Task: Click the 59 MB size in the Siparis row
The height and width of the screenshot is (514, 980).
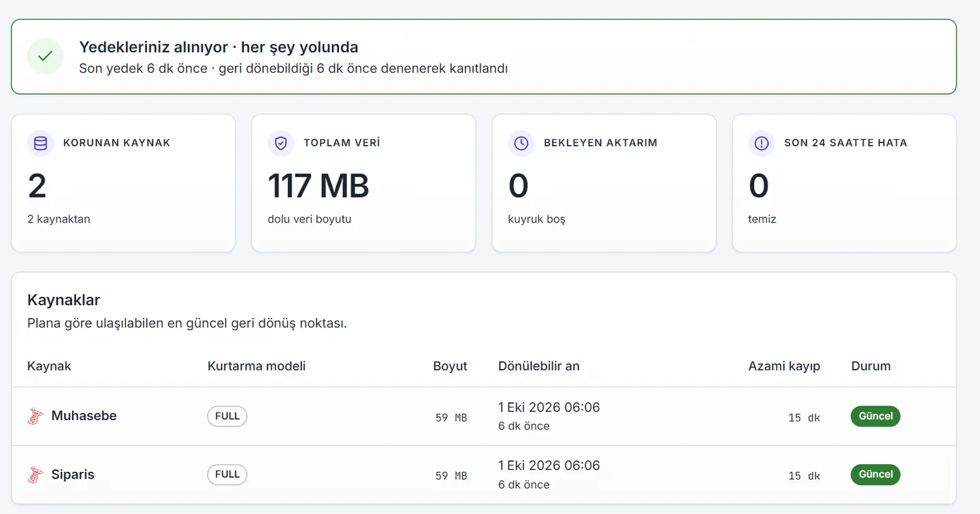Action: [451, 477]
